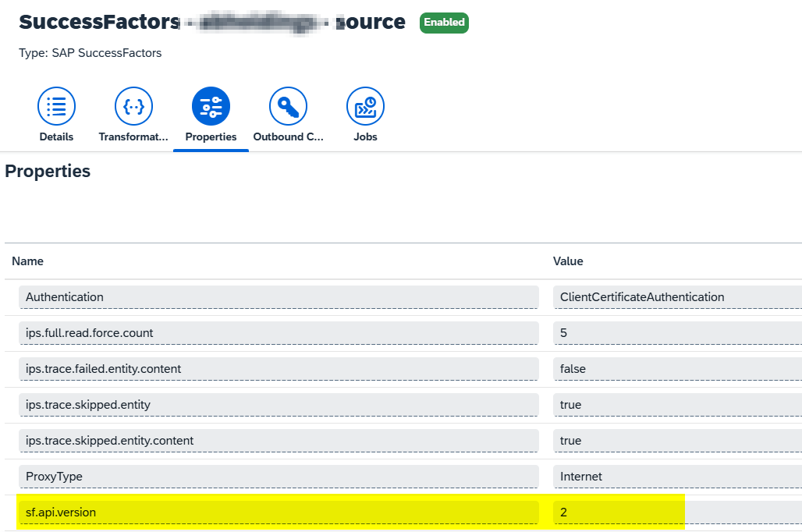Click the green Enabled status badge
Image resolution: width=802 pixels, height=532 pixels.
click(444, 23)
